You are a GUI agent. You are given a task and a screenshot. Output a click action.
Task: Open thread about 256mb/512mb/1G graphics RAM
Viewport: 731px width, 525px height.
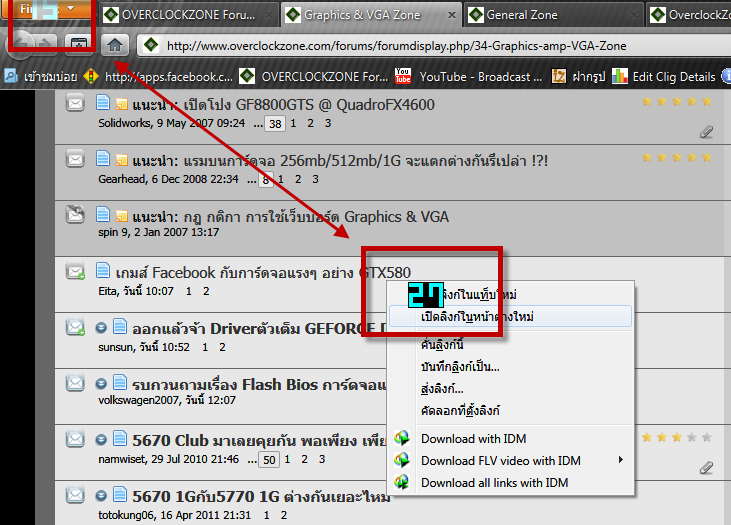click(x=366, y=161)
